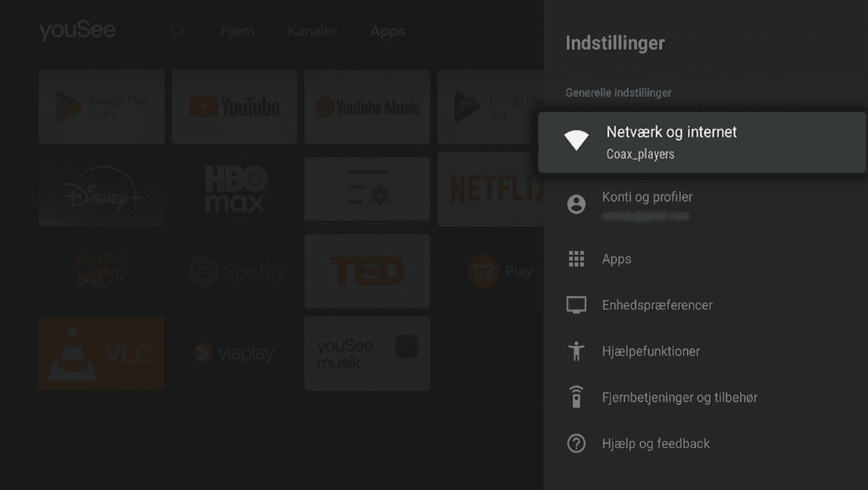Click the question mark icon for Hjælp og feedback
Image resolution: width=868 pixels, height=490 pixels.
click(576, 444)
